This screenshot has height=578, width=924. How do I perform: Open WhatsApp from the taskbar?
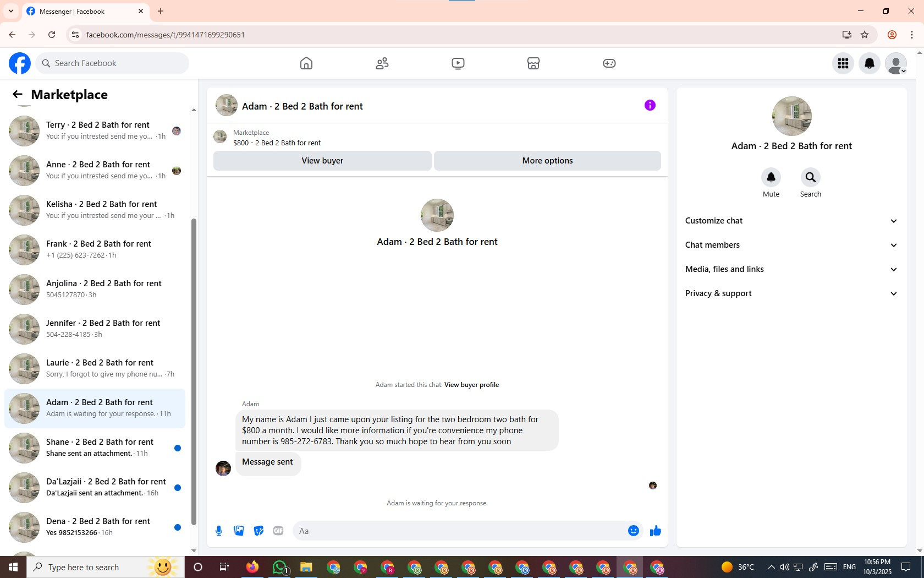[x=280, y=567]
